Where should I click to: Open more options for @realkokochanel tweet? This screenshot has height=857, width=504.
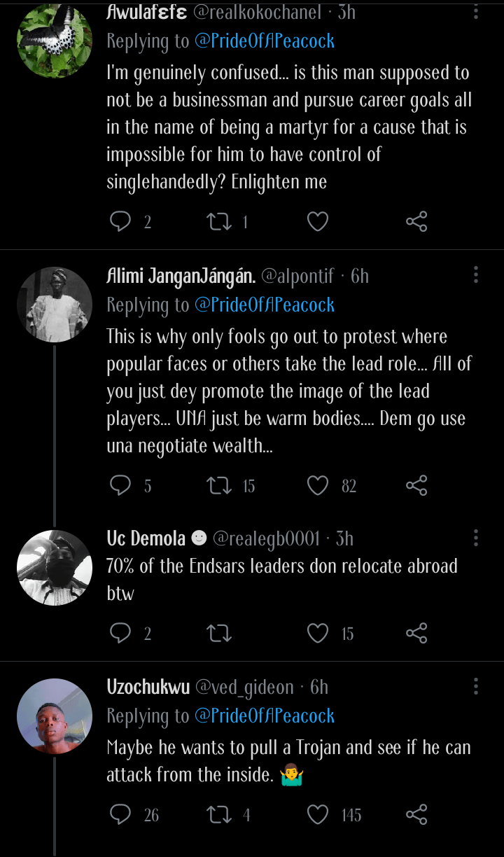coord(476,12)
